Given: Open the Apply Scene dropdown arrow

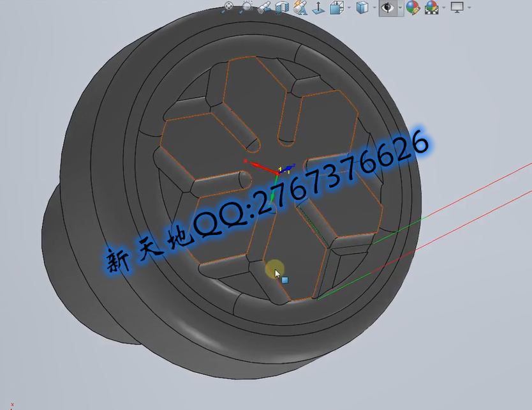Looking at the screenshot, I should pos(445,8).
